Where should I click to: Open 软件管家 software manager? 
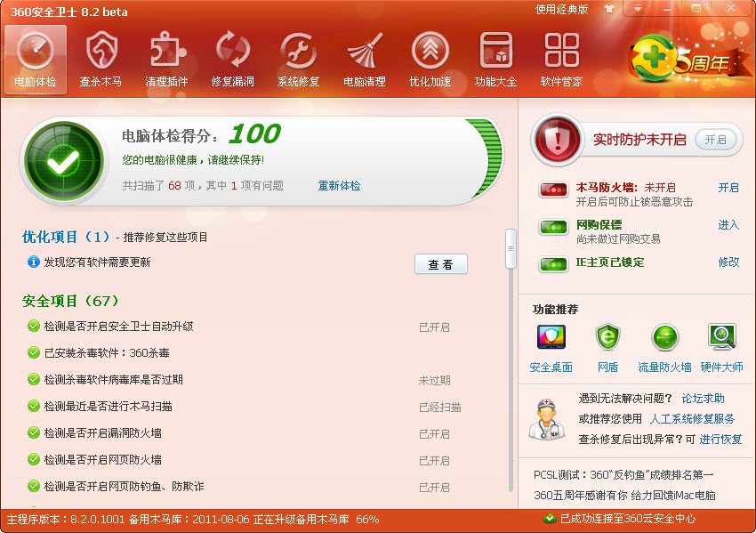562,60
